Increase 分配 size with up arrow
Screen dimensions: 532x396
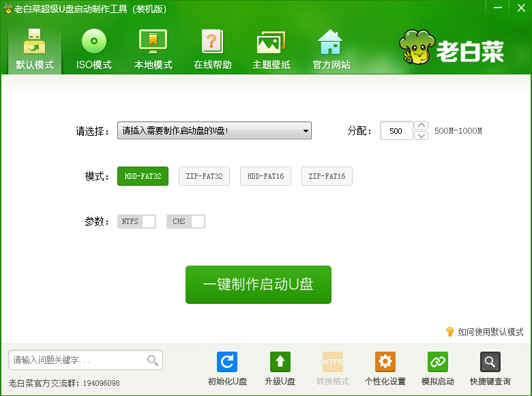point(422,126)
